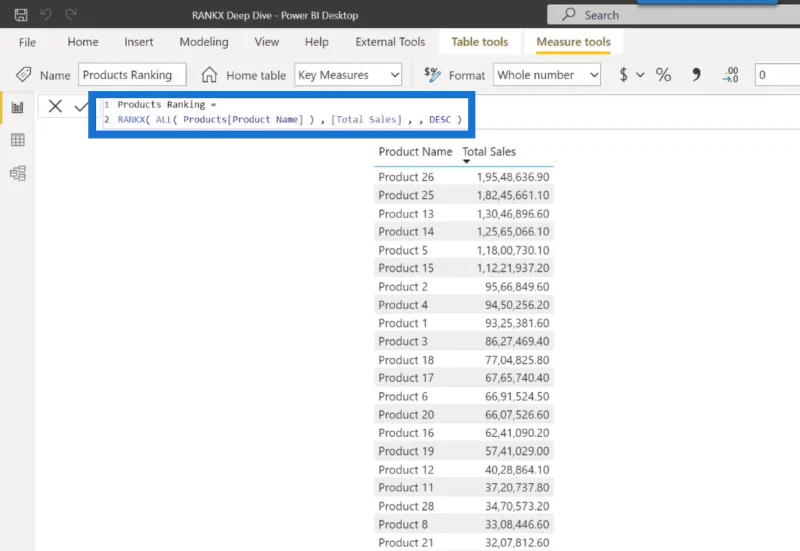This screenshot has height=551, width=800.
Task: Open the External Tools tab
Action: tap(390, 42)
